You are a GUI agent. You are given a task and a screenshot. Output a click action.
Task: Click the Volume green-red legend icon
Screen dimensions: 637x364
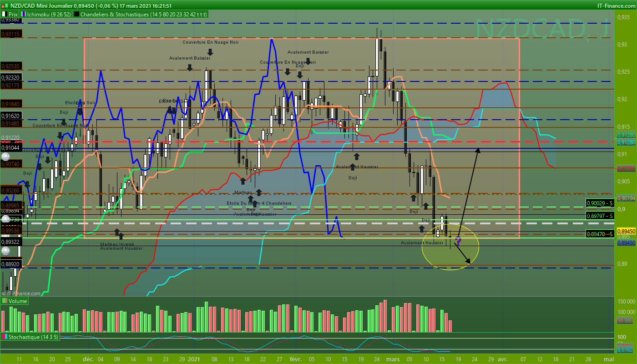coord(5,301)
